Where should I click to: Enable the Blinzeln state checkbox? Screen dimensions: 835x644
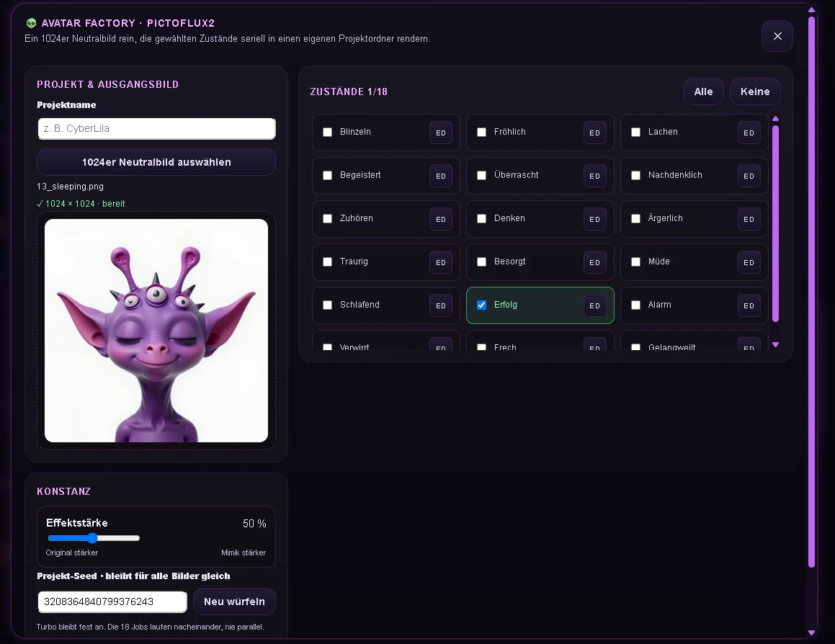(328, 132)
